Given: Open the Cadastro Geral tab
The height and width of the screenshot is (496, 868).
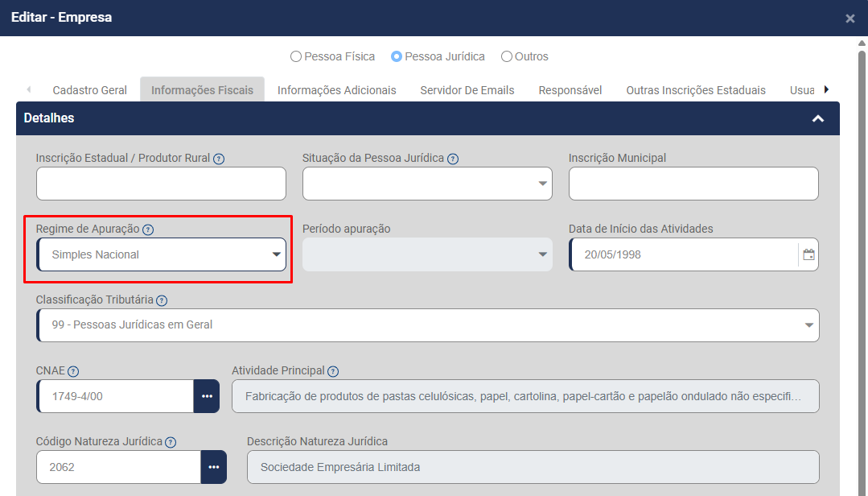Looking at the screenshot, I should (x=89, y=90).
